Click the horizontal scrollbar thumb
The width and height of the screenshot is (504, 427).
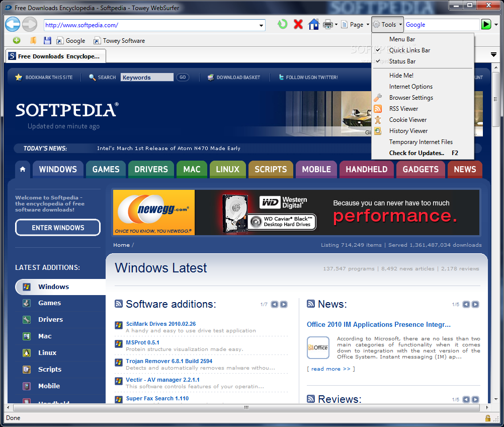click(246, 407)
